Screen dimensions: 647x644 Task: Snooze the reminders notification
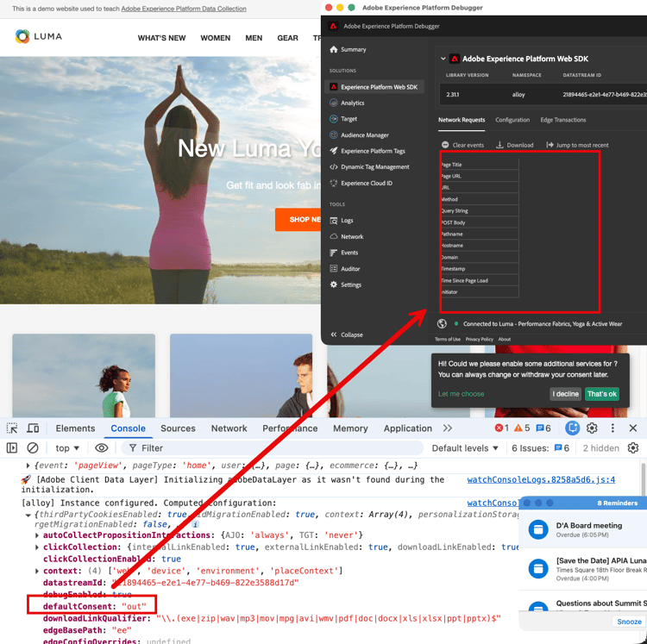(629, 622)
